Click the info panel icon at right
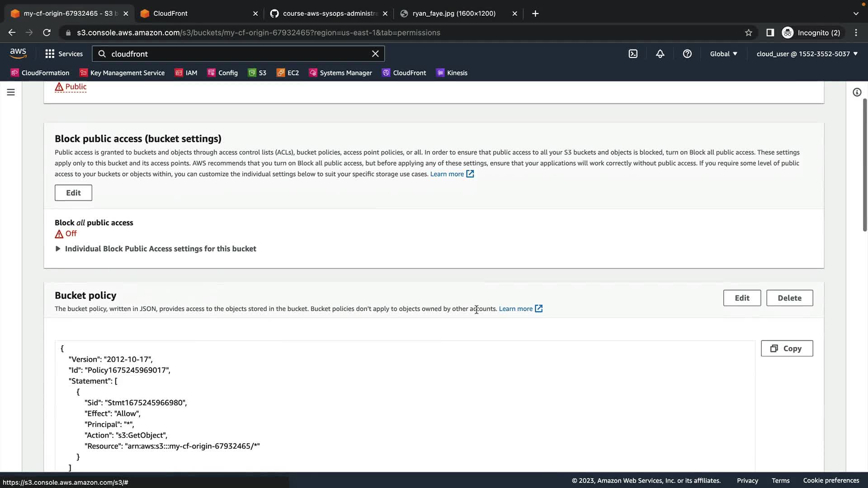The image size is (868, 488). tap(857, 92)
